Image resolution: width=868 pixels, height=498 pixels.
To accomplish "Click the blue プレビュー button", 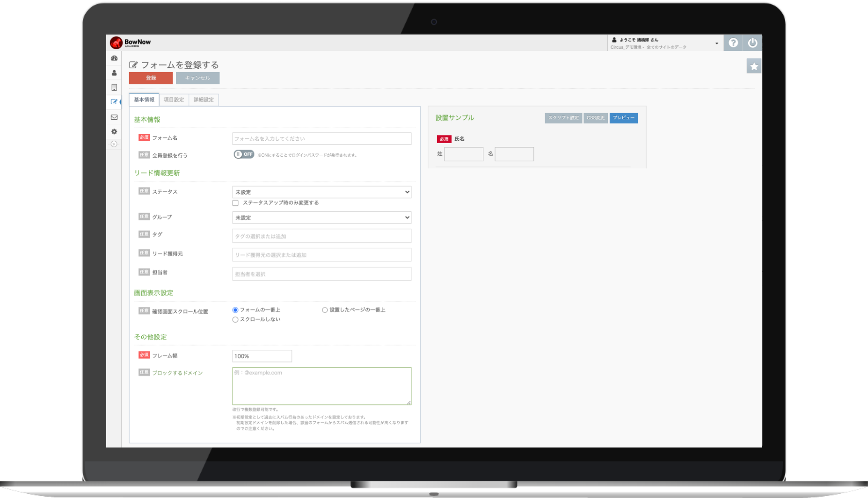I will click(x=623, y=118).
